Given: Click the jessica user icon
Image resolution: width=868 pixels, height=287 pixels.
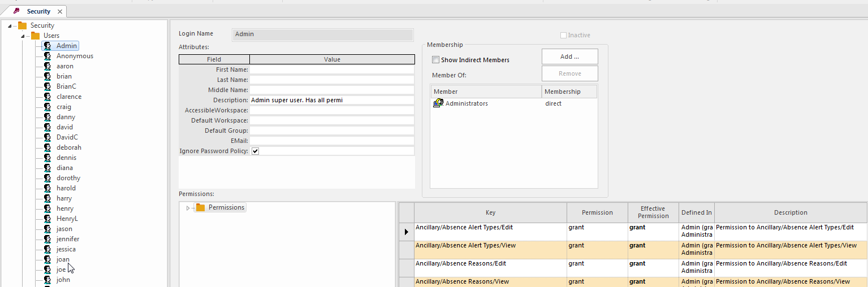Looking at the screenshot, I should (47, 249).
